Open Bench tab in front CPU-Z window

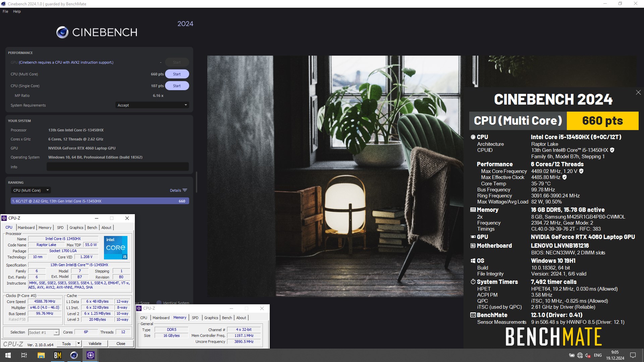(x=92, y=228)
